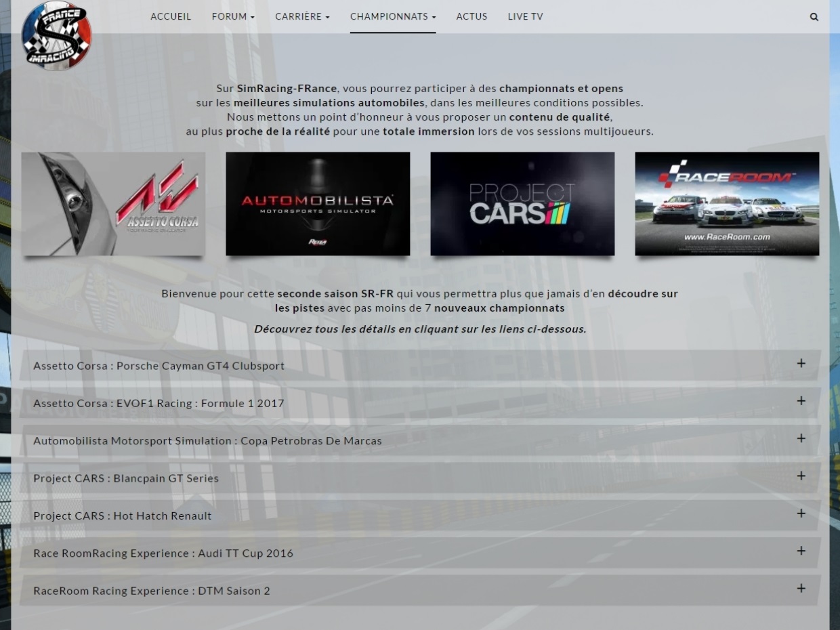Navigate to the Actus page

[471, 16]
